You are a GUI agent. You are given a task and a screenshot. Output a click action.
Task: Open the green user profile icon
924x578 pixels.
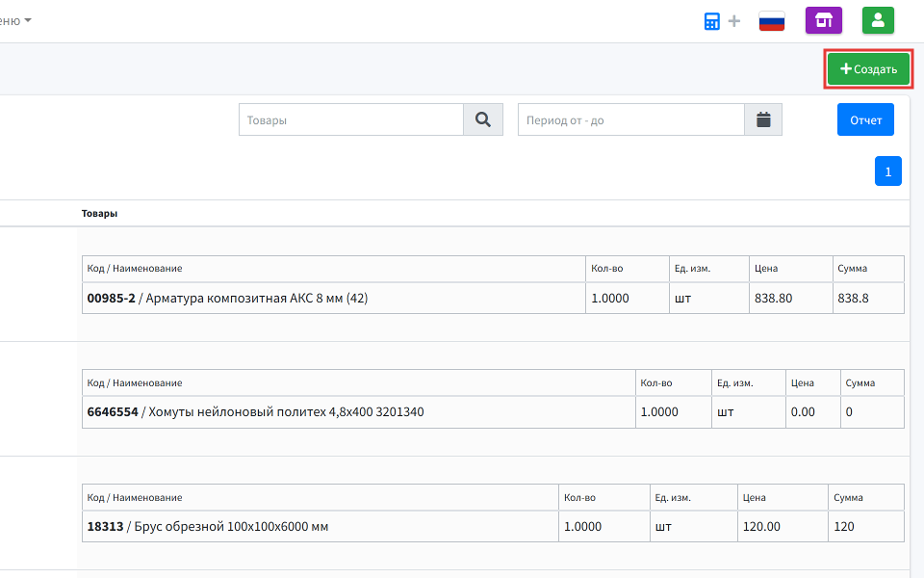click(x=878, y=20)
